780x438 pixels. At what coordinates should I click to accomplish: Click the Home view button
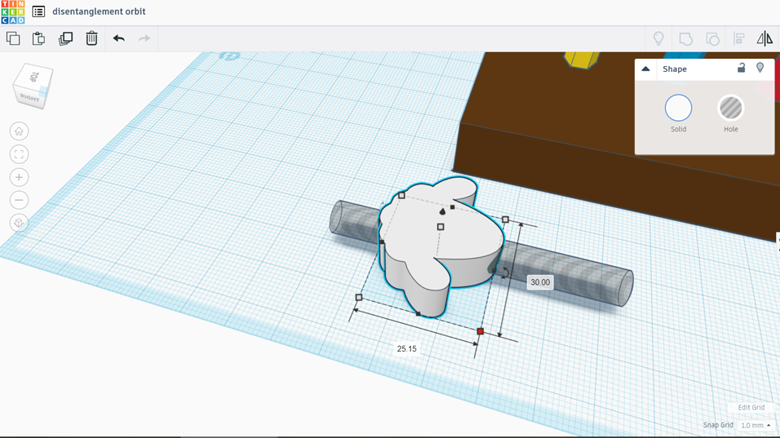tap(19, 131)
